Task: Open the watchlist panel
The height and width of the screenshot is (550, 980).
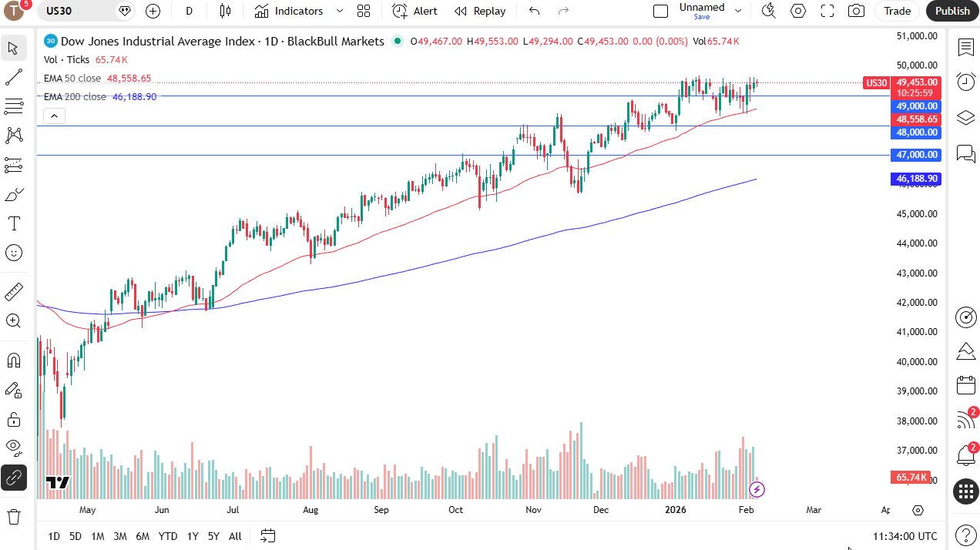Action: pyautogui.click(x=965, y=48)
